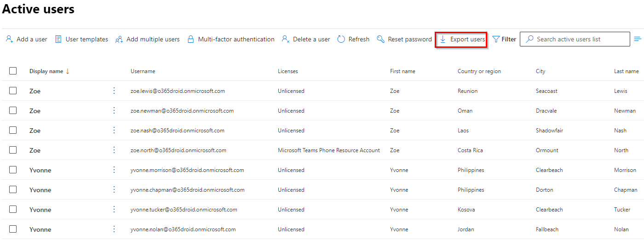This screenshot has height=240, width=644.
Task: Click Microsoft Teams Phone Resource Account license
Action: pos(329,150)
